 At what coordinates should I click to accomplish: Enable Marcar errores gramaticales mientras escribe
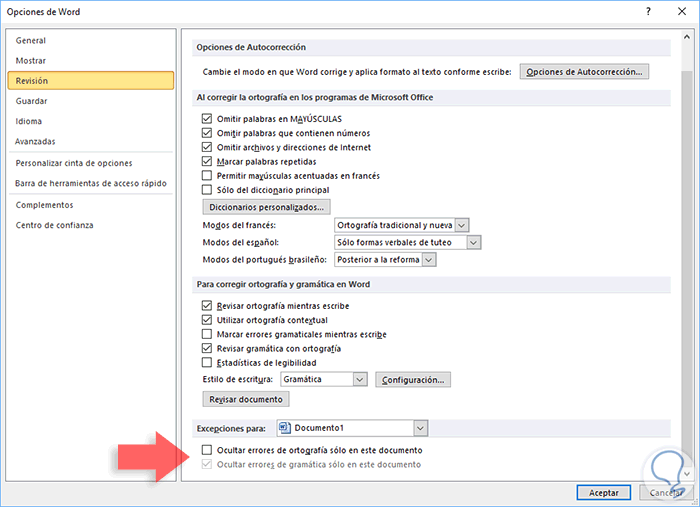207,334
